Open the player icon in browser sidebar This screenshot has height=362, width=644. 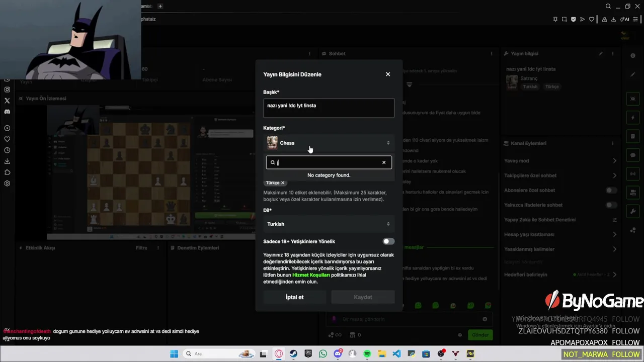tap(7, 128)
